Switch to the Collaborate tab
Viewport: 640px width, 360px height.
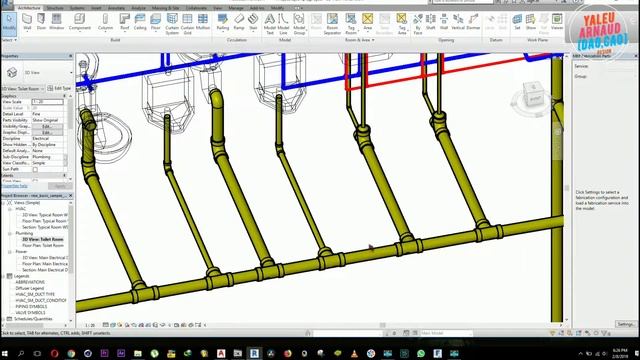point(196,8)
